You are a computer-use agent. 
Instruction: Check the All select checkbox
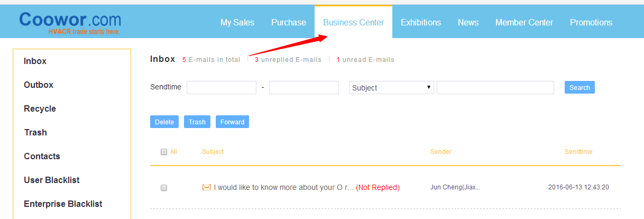164,152
